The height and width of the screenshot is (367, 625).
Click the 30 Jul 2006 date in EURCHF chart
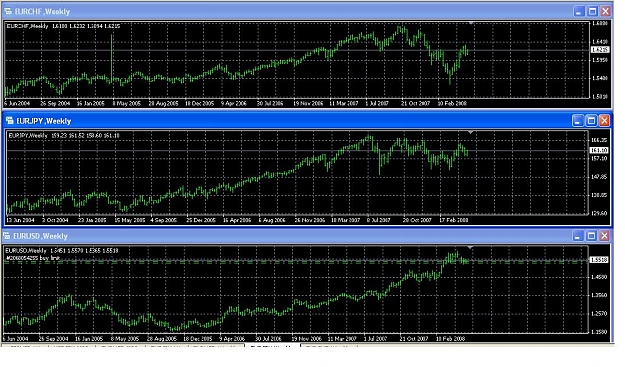270,104
